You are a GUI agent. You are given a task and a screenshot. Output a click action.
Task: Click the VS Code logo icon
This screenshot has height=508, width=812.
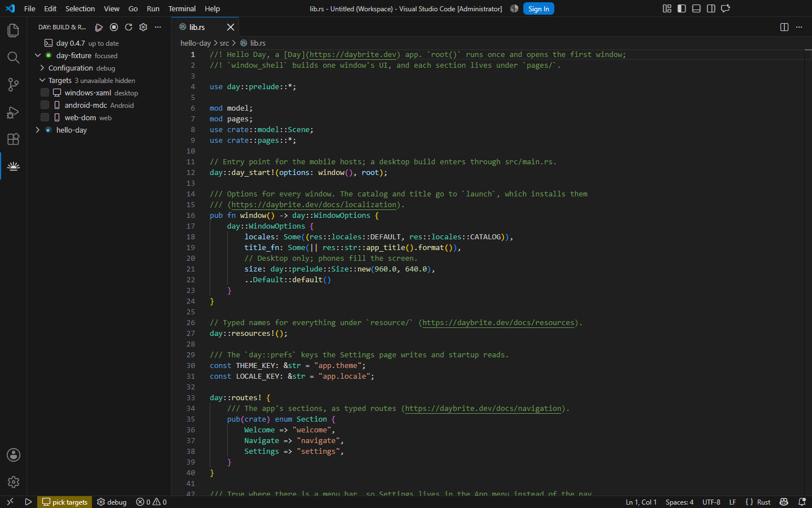[10, 8]
